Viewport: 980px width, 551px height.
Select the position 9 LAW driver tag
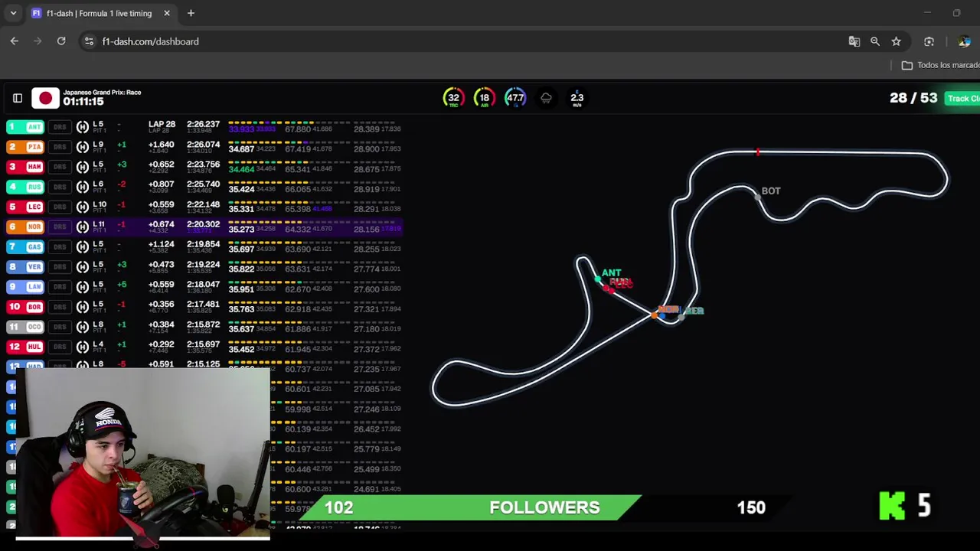(x=25, y=287)
